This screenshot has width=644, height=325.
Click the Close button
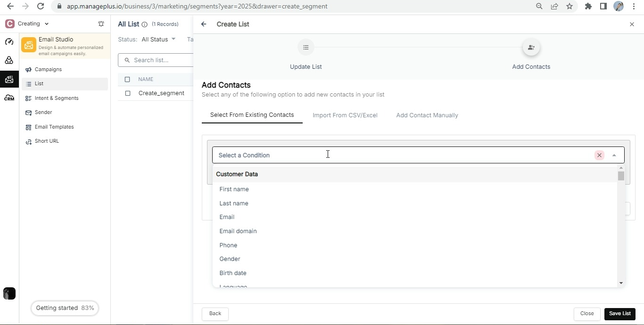[587, 314]
